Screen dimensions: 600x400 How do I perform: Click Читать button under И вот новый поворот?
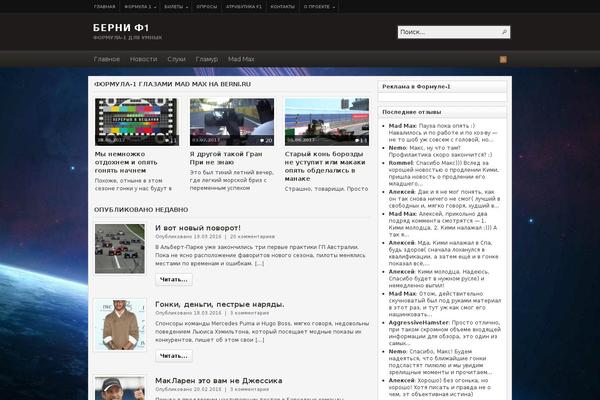(x=172, y=279)
